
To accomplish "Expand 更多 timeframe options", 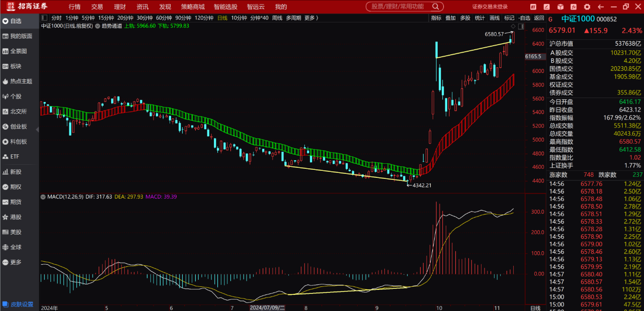I will pyautogui.click(x=311, y=18).
